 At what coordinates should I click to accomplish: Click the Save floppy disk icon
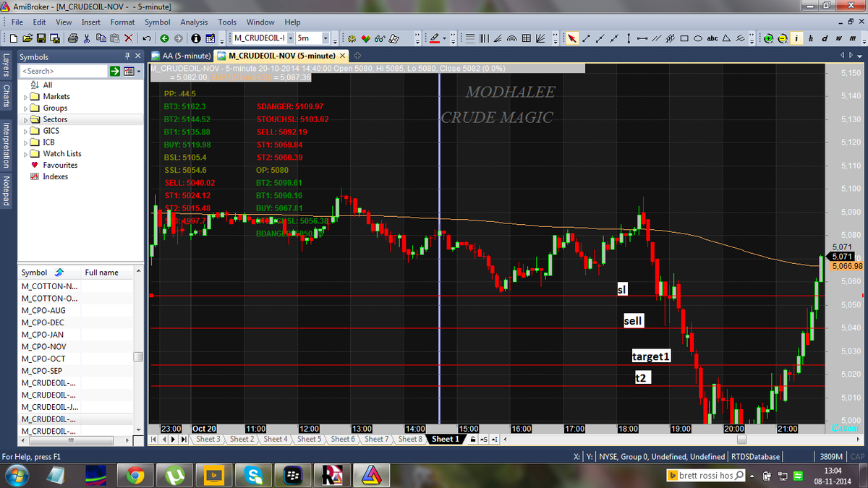pos(41,38)
